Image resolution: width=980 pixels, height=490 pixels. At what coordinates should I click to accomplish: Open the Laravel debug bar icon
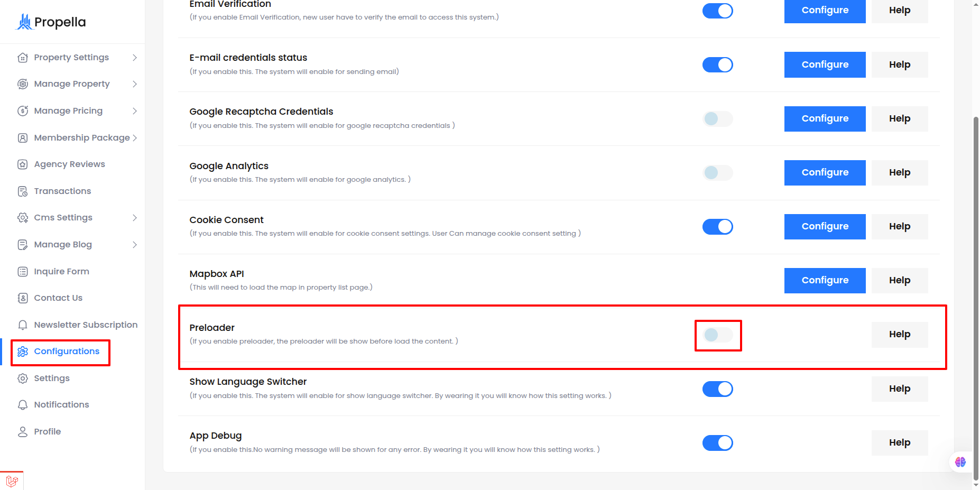tap(12, 481)
